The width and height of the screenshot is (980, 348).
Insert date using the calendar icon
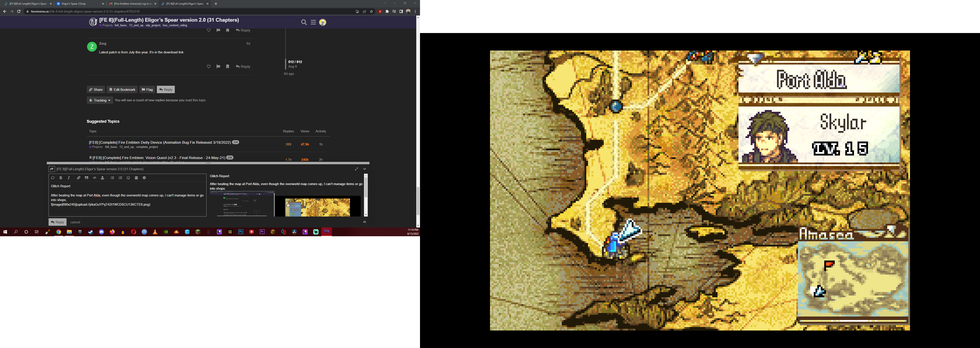click(x=136, y=178)
